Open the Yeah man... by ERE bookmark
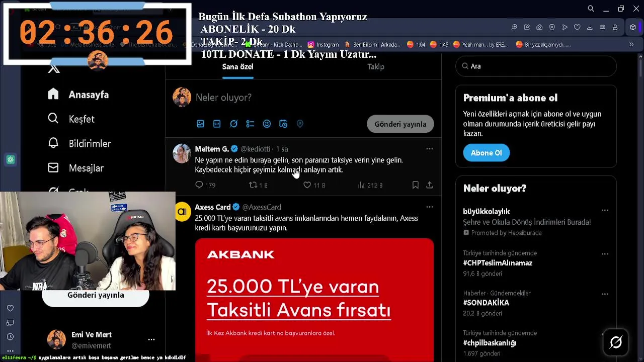Viewport: 644px width, 362px height. coord(480,45)
